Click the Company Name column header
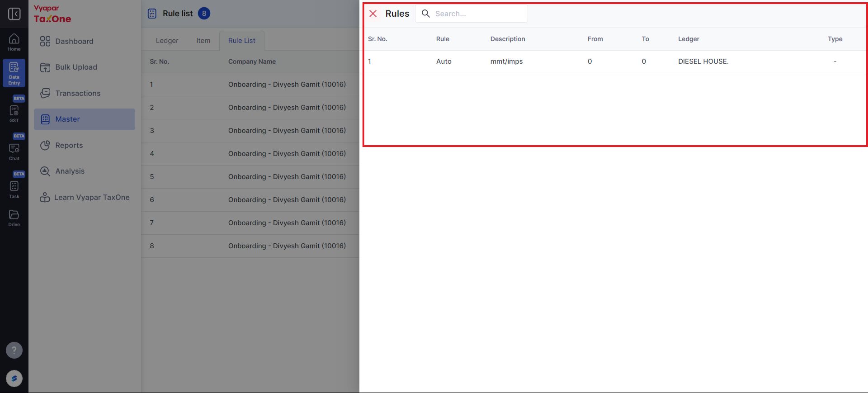This screenshot has height=393, width=868. tap(252, 62)
